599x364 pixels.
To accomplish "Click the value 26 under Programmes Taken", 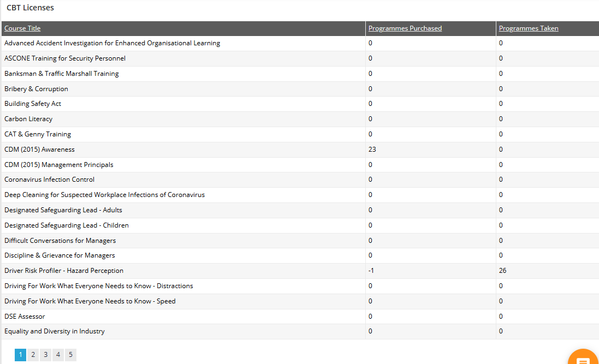I will click(x=502, y=271).
